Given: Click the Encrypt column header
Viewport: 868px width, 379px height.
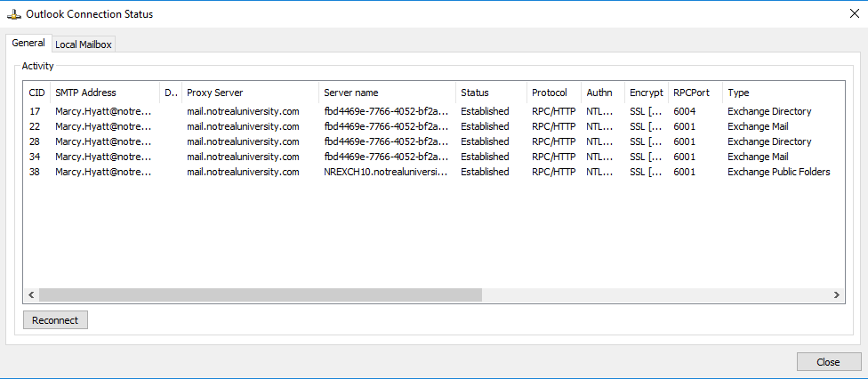Looking at the screenshot, I should (647, 93).
